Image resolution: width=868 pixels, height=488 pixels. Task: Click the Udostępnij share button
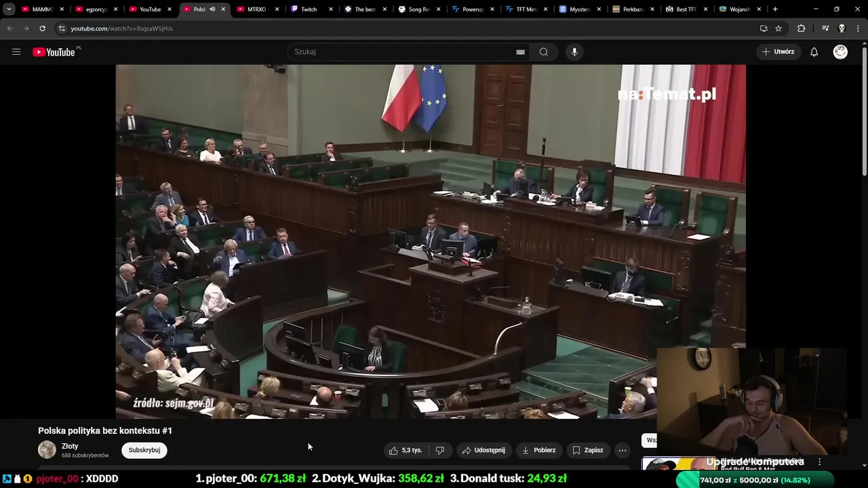pos(484,450)
